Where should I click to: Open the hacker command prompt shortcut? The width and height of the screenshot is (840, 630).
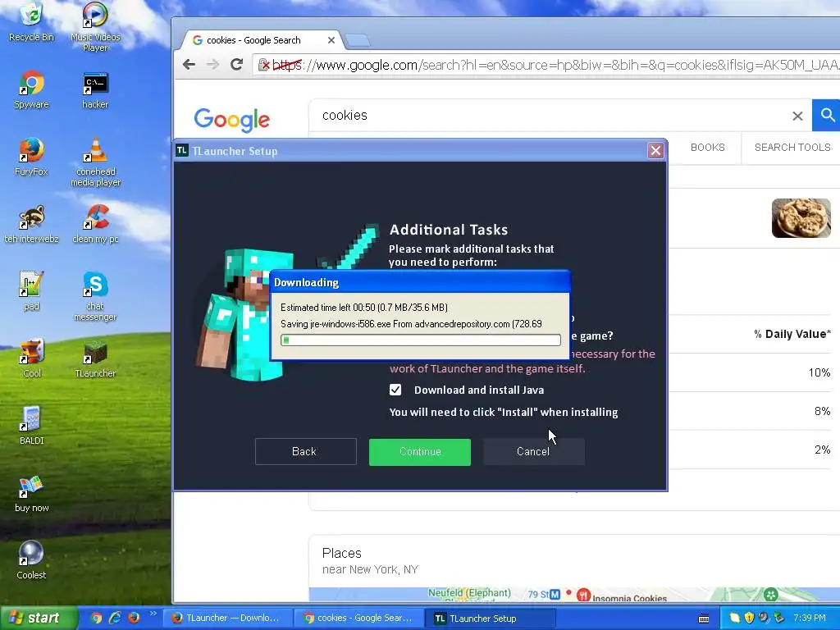95,90
